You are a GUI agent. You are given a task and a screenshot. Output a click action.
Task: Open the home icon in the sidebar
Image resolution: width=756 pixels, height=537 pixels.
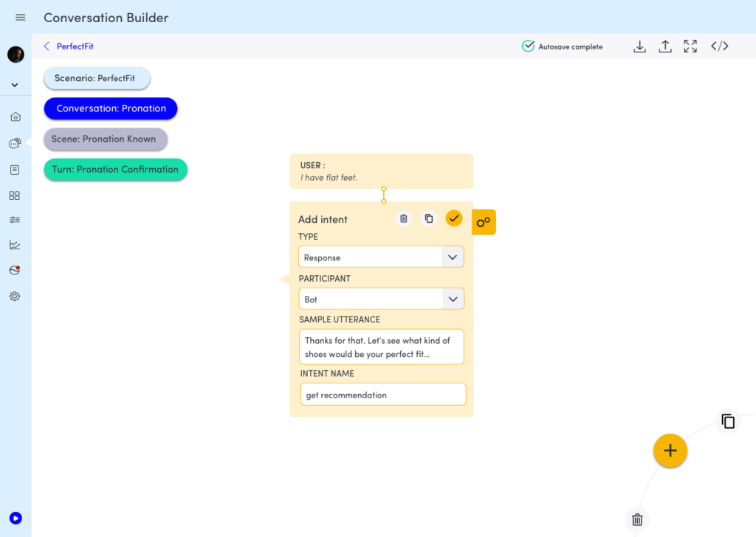coord(15,117)
